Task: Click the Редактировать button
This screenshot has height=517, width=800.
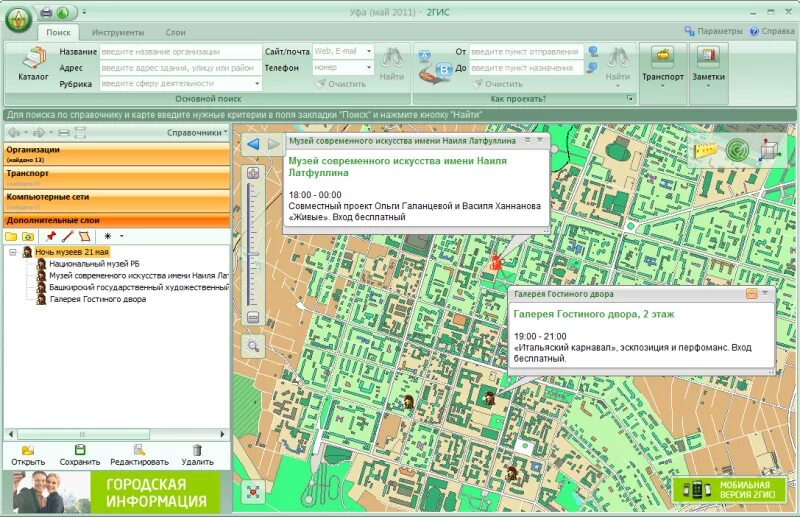Action: tap(139, 455)
